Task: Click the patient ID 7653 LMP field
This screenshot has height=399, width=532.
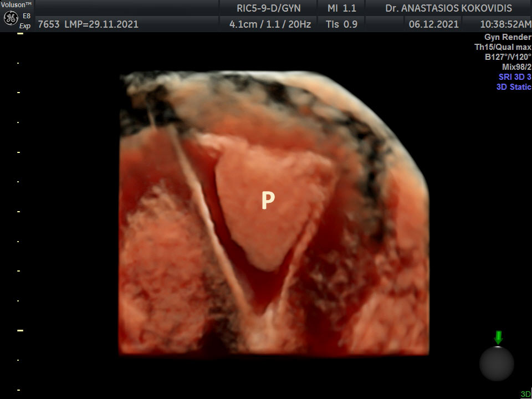Action: point(88,24)
